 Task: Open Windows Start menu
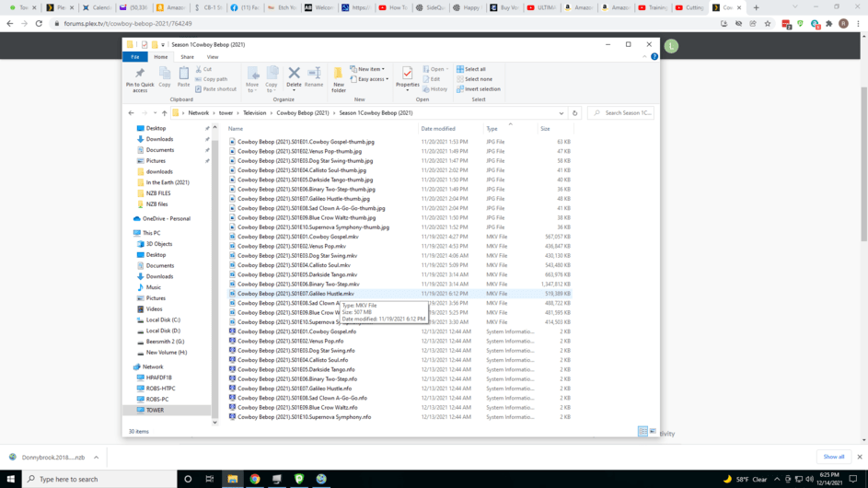[x=10, y=479]
